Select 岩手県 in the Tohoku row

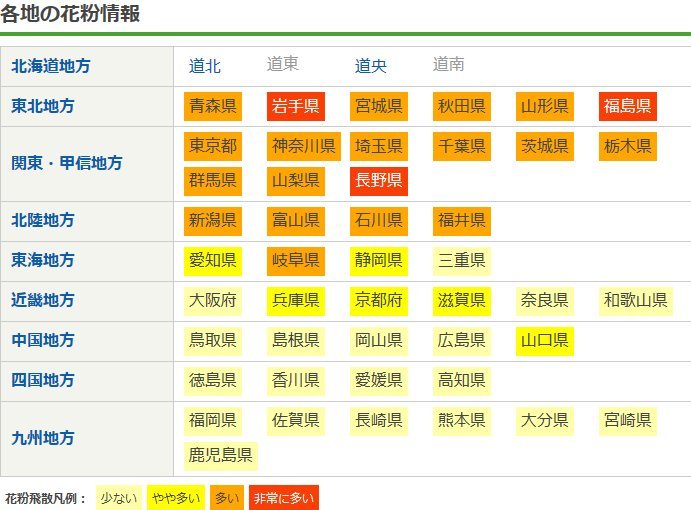click(x=295, y=106)
